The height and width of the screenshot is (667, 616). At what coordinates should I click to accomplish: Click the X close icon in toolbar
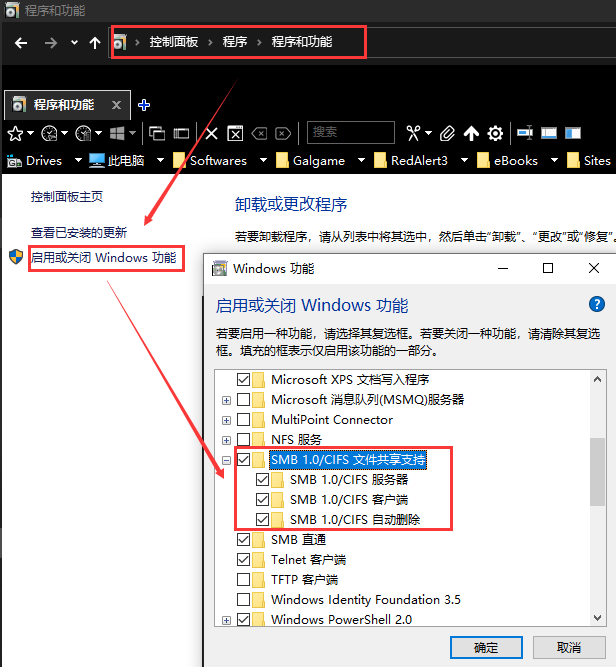click(211, 134)
